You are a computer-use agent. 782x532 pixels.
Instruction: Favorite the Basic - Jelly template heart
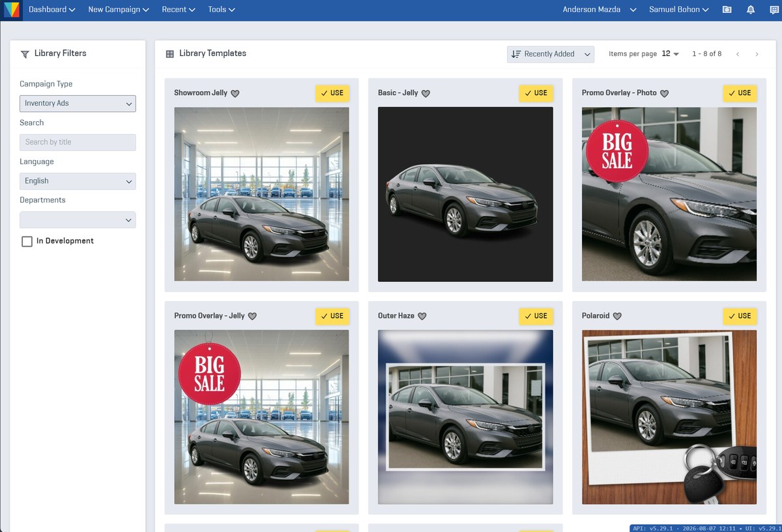426,93
